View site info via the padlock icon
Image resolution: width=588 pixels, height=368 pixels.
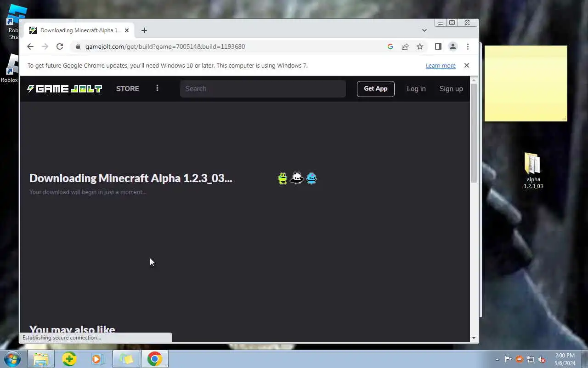click(78, 46)
